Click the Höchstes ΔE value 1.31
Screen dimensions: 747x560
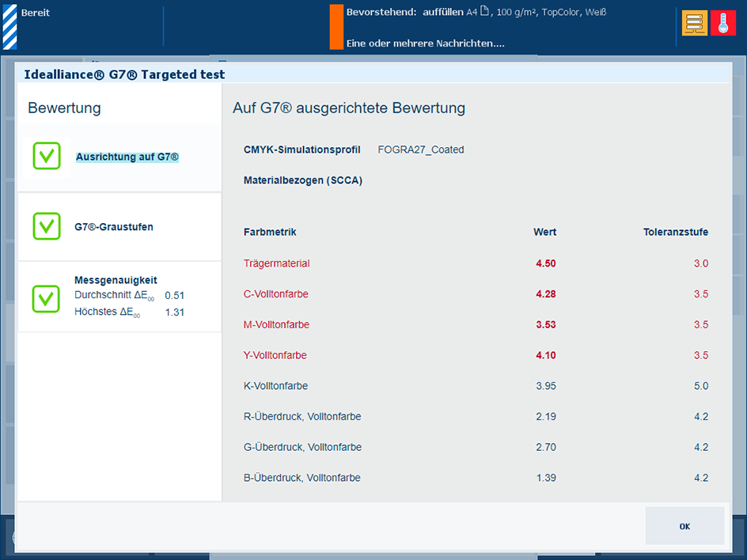pyautogui.click(x=174, y=312)
